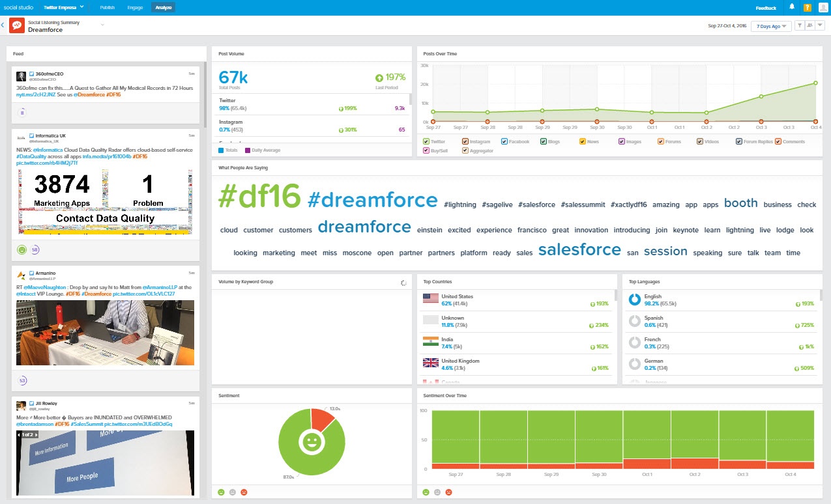Toggle the Images checkbox in chart legend
Screen dimensions: 831x504
click(622, 141)
